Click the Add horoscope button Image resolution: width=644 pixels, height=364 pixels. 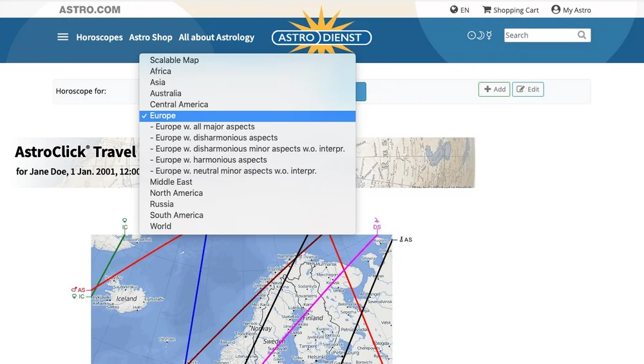(494, 89)
